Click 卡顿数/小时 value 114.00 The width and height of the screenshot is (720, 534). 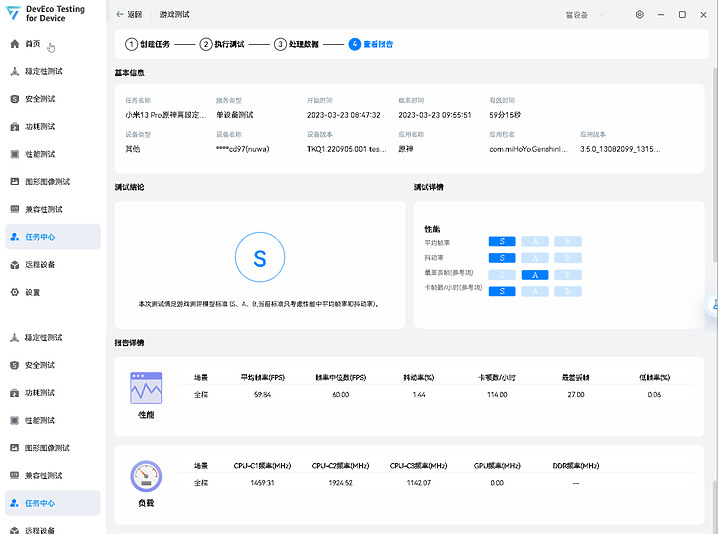point(497,394)
